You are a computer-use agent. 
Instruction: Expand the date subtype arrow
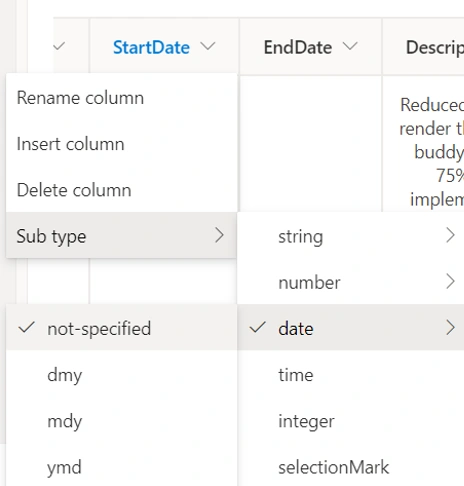[450, 328]
